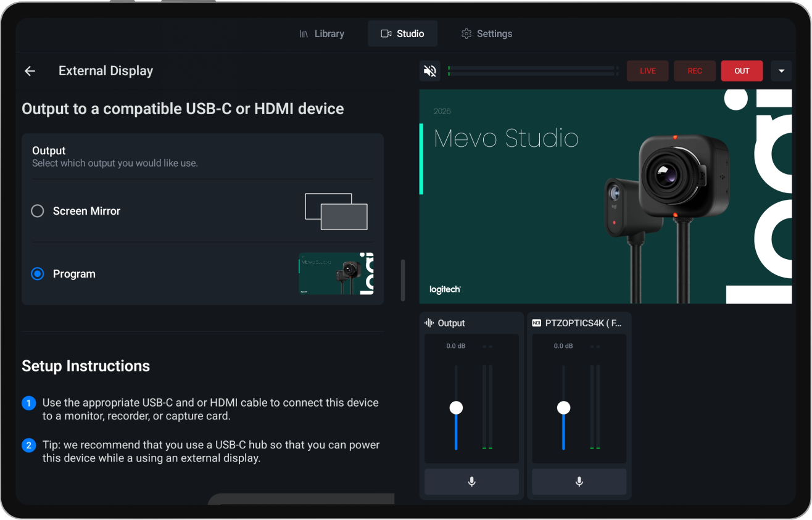Mute the preview audio speaker icon
Viewport: 812px width, 520px height.
coord(429,70)
